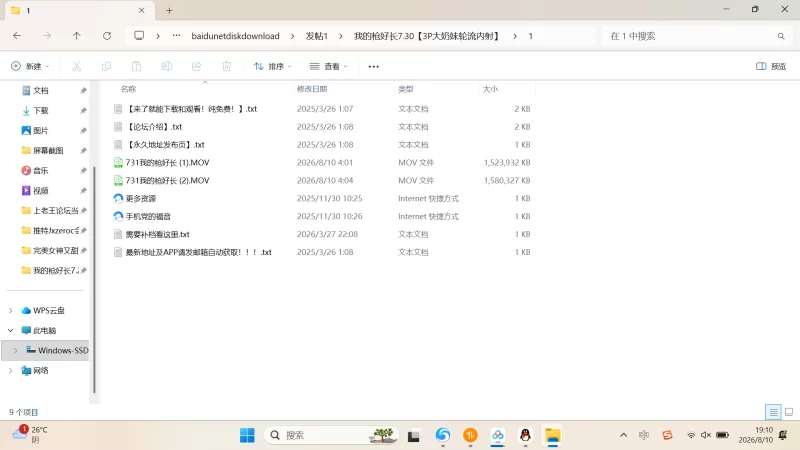Image resolution: width=800 pixels, height=450 pixels.
Task: Expand the 网络 tree node
Action: [10, 370]
